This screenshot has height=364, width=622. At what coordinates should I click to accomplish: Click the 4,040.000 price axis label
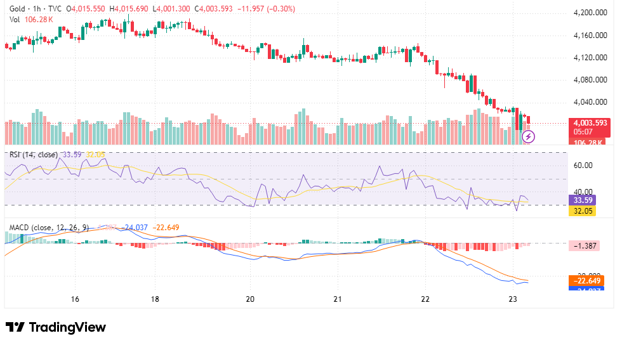click(x=590, y=102)
